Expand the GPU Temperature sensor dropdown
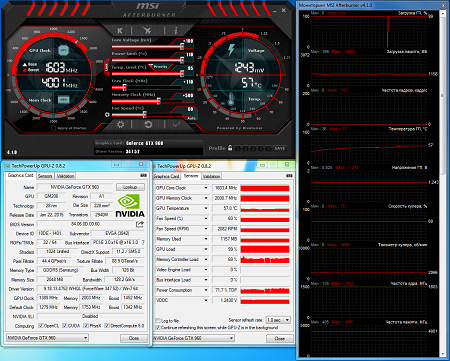 point(206,208)
